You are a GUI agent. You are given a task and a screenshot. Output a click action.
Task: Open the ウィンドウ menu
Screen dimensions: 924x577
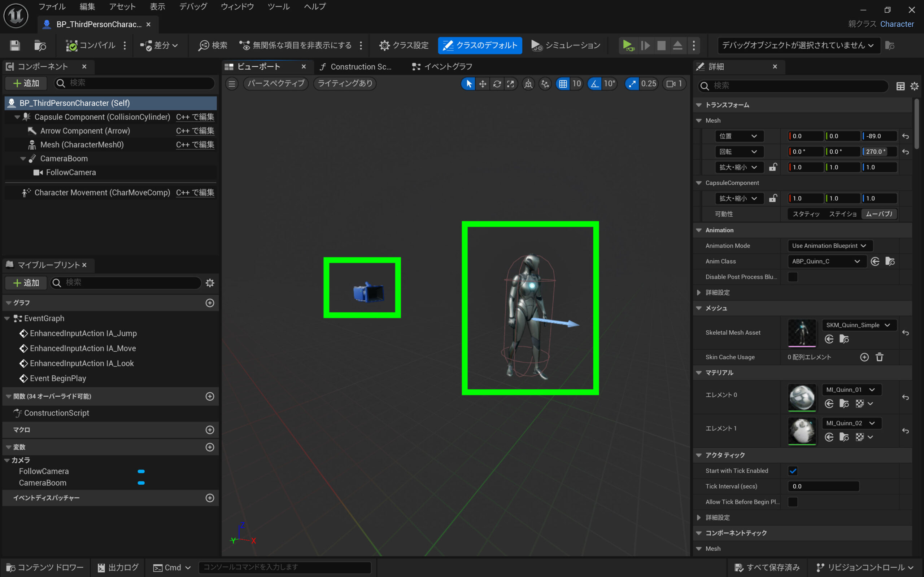237,6
